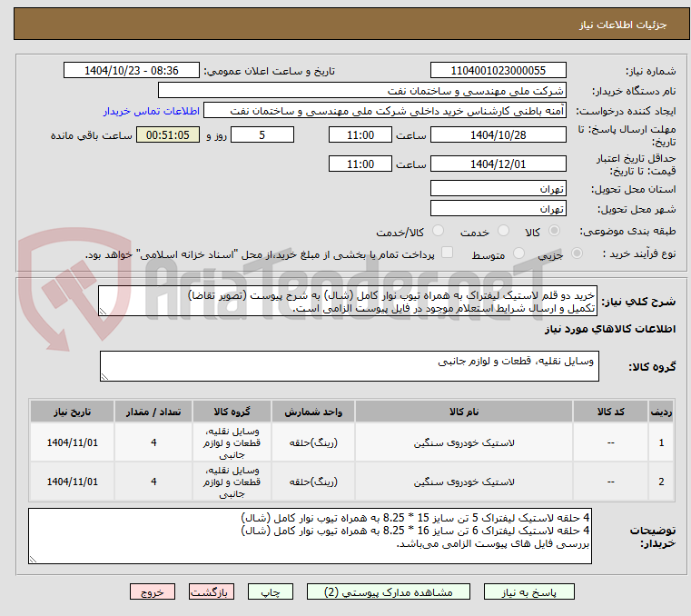Click the خروج exit button
Screen dimensions: 691x616
click(x=152, y=591)
